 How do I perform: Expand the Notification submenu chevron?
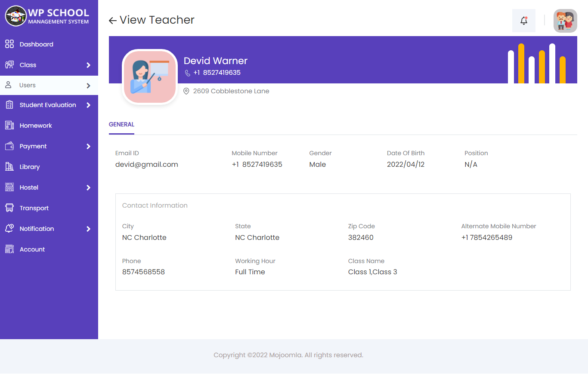(89, 229)
